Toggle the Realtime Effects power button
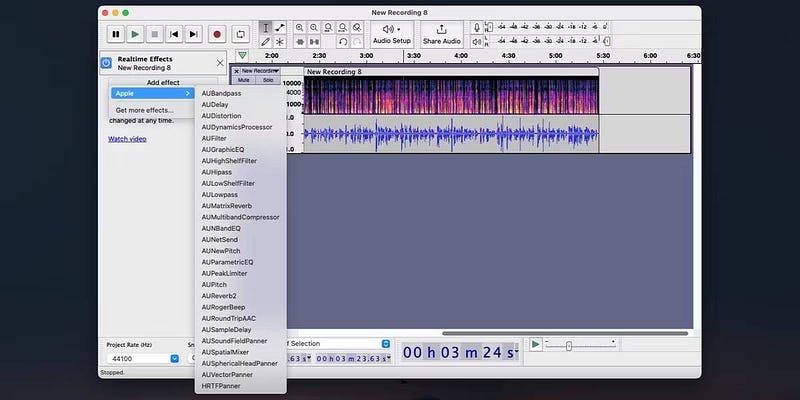This screenshot has height=400, width=800. click(106, 63)
